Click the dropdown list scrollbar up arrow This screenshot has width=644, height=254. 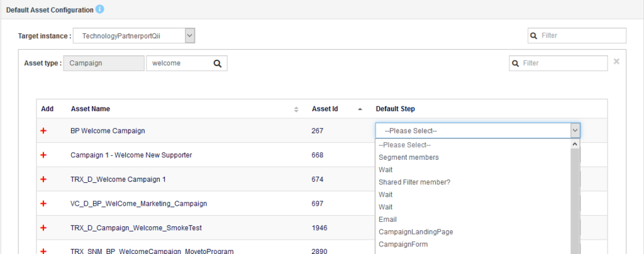pos(574,144)
